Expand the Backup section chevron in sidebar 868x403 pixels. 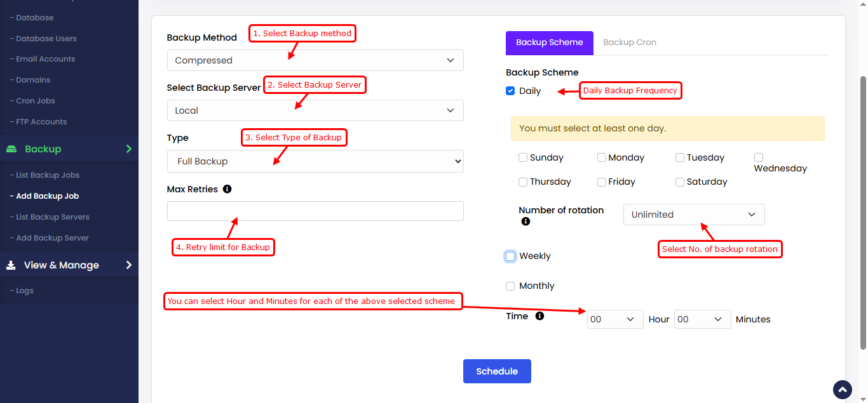pyautogui.click(x=129, y=149)
